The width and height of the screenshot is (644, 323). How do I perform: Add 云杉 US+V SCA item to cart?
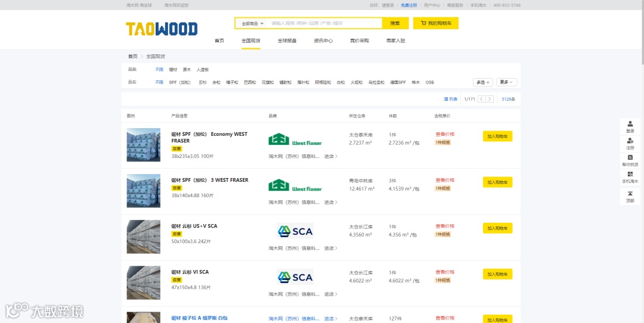tap(497, 228)
